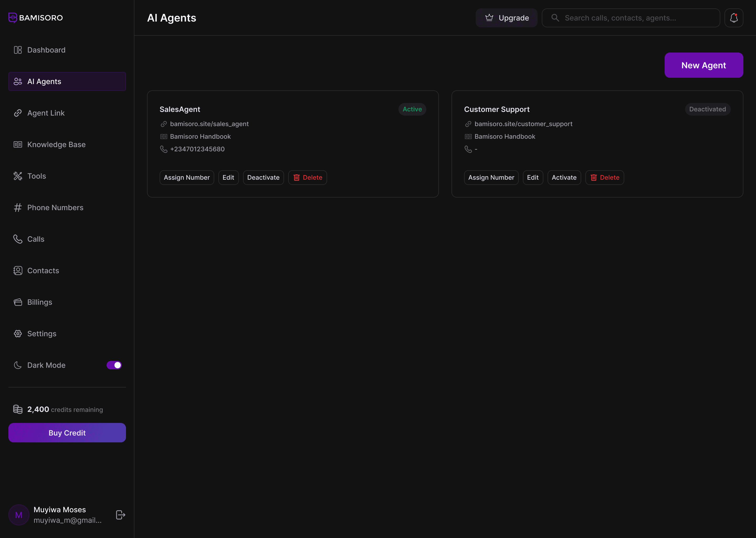Assign Number to SalesAgent
This screenshot has width=756, height=538.
pos(187,178)
